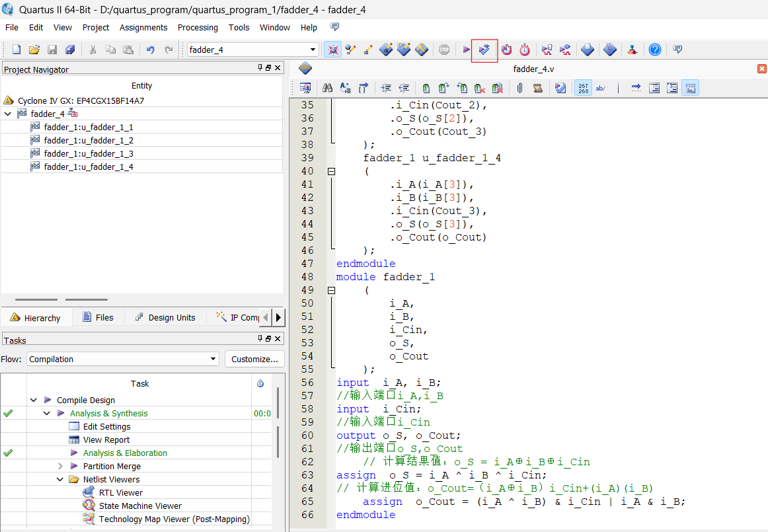Select fadder_1:u_fadder_1_1 entity
Viewport: 768px width, 532px height.
coord(89,127)
